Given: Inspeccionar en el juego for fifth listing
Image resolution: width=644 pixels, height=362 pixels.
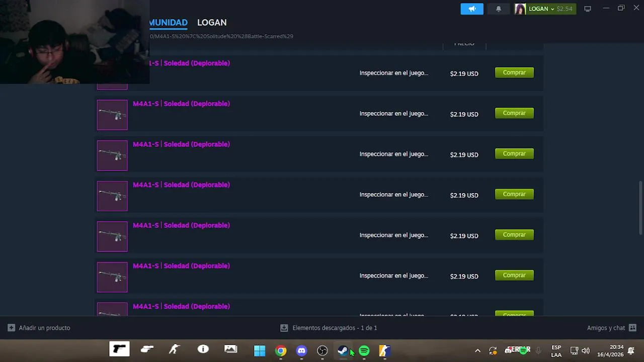Looking at the screenshot, I should click(x=394, y=235).
